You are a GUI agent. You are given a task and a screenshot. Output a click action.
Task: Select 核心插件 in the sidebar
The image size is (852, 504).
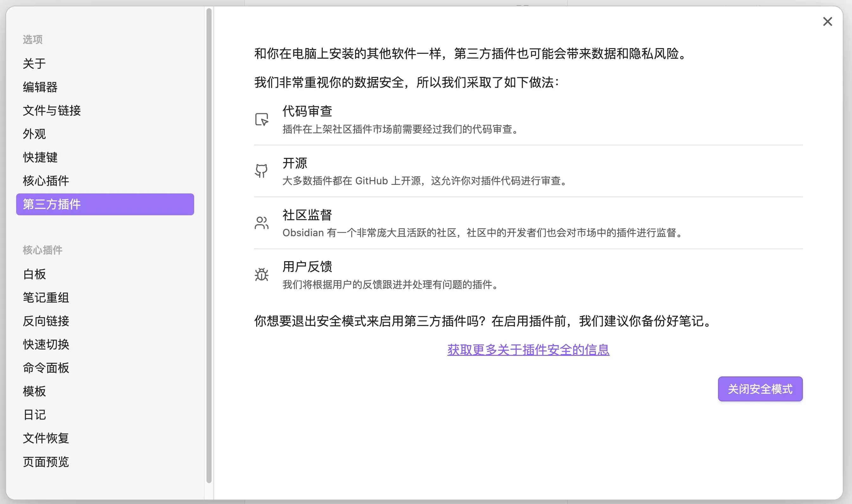click(x=46, y=181)
